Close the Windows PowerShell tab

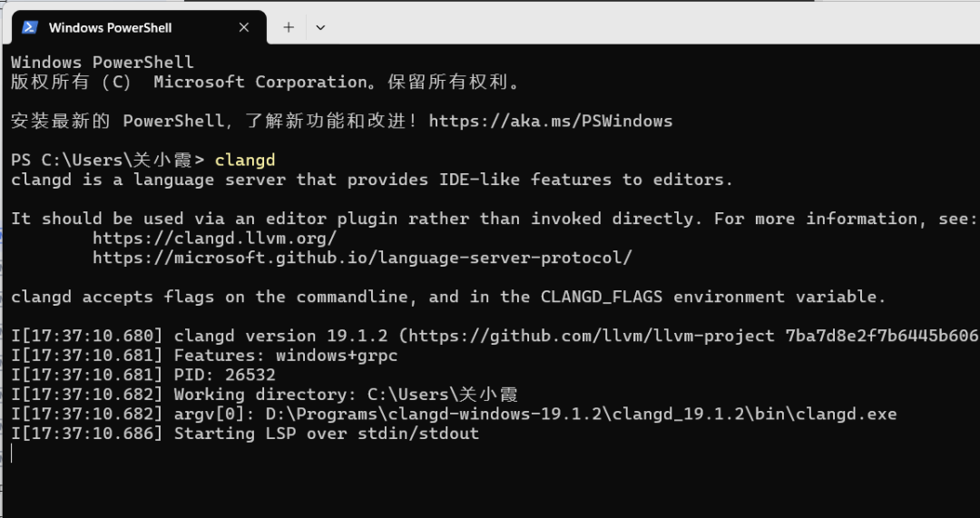[243, 27]
